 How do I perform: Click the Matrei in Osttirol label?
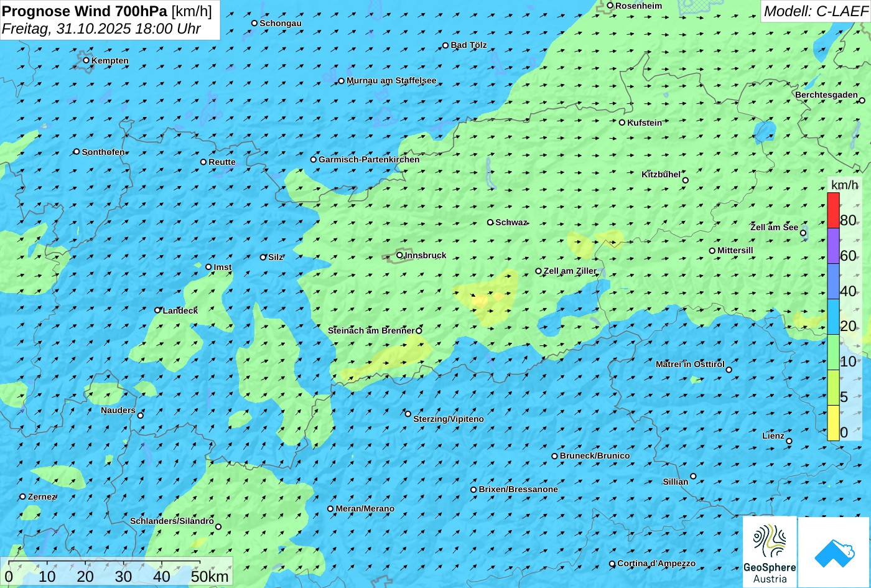[x=690, y=364]
